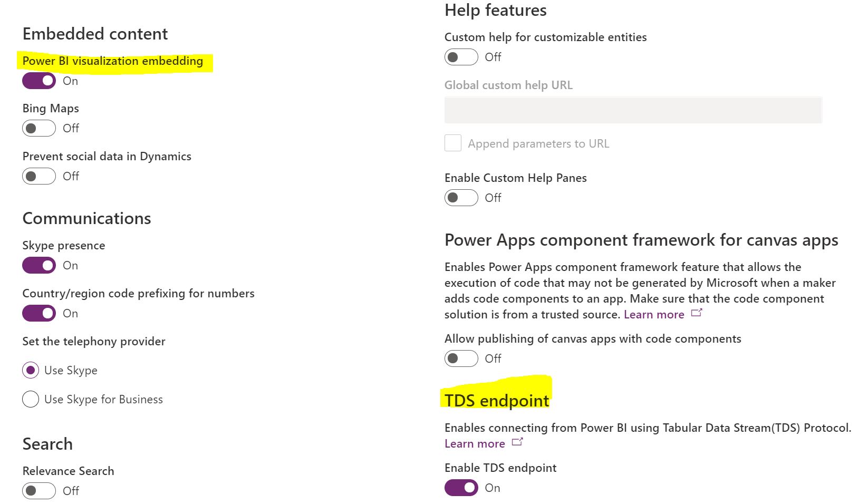Open Learn more link for component framework

click(x=654, y=315)
